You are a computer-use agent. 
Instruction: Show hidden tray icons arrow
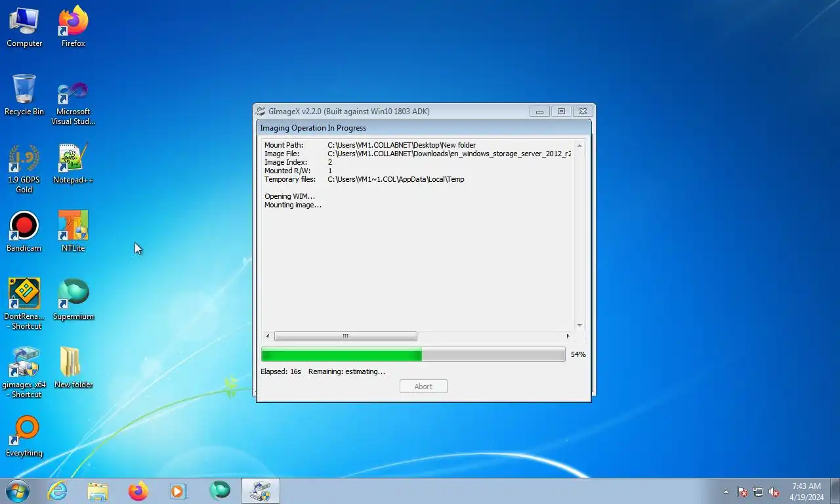[726, 492]
